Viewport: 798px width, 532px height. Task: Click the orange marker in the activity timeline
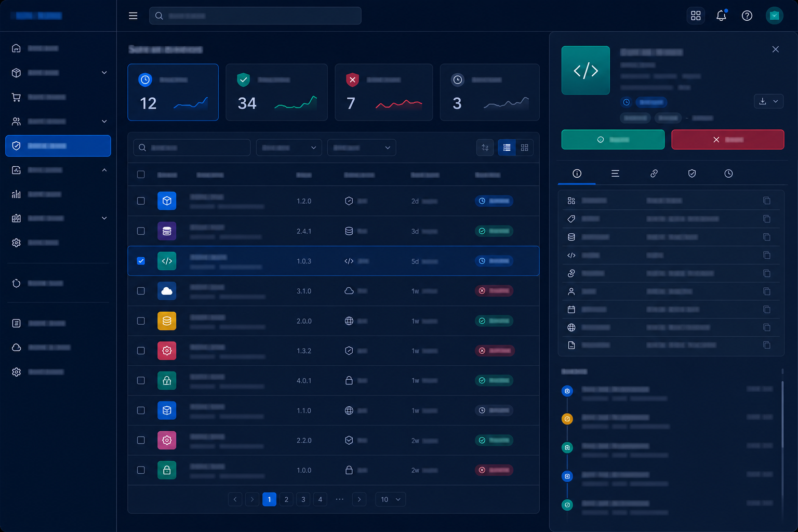567,419
